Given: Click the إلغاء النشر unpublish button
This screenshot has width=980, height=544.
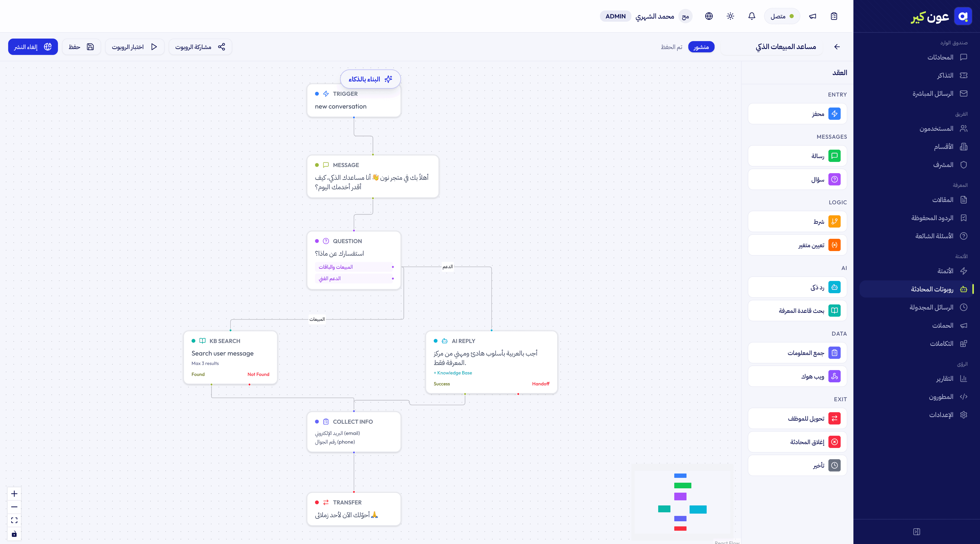Looking at the screenshot, I should click(33, 46).
